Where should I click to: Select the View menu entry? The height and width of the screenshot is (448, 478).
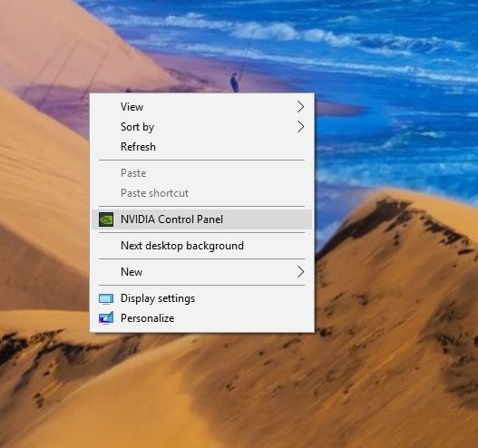[x=201, y=107]
